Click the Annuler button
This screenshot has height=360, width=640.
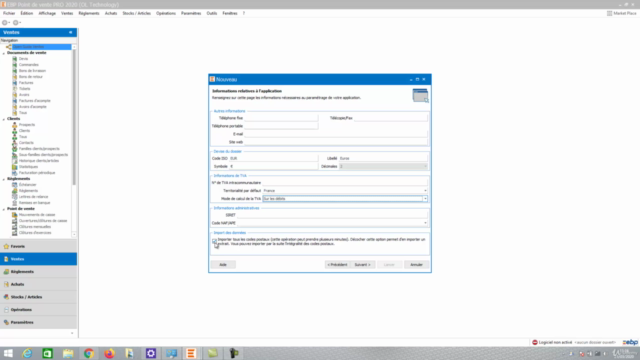(x=416, y=265)
